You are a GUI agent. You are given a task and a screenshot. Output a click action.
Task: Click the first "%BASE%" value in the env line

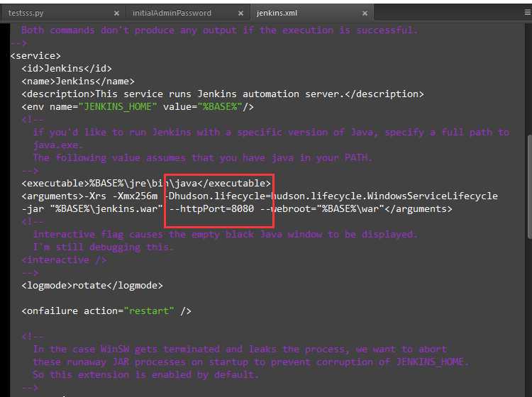pos(220,107)
